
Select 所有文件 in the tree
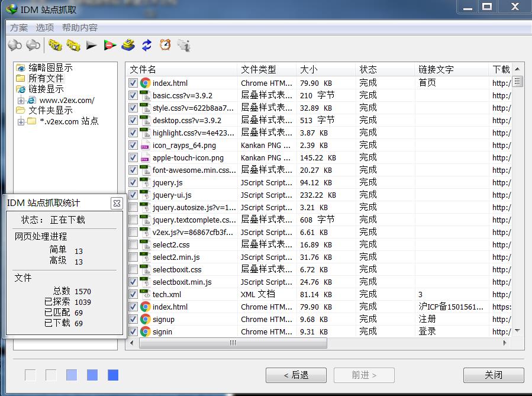coord(46,78)
